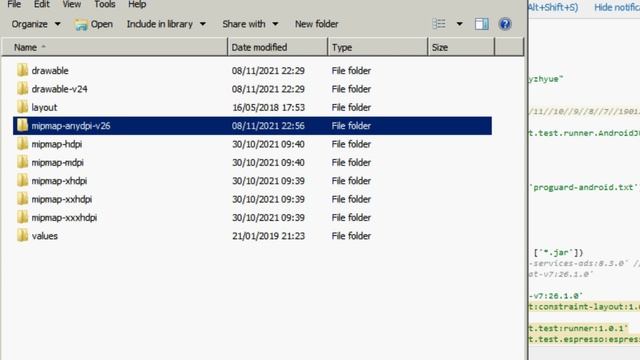Click the folder name mipmap-xxhdpi
640x360 pixels.
coord(62,199)
